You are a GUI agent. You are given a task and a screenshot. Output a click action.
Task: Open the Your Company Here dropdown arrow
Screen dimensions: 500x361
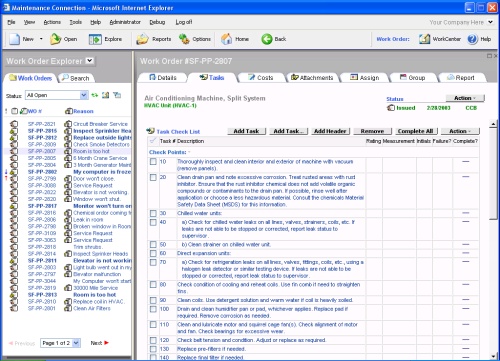490,22
